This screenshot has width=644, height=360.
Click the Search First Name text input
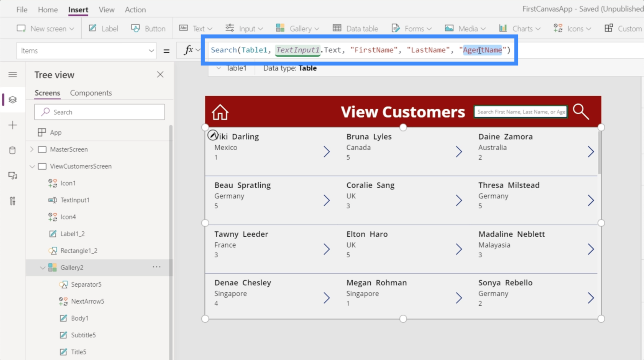click(x=521, y=112)
